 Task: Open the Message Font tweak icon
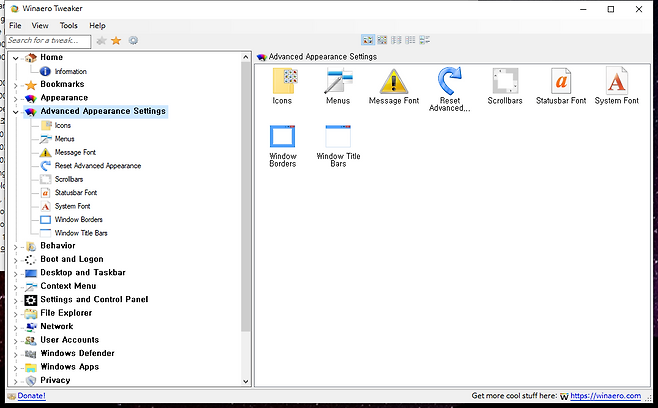click(x=393, y=82)
